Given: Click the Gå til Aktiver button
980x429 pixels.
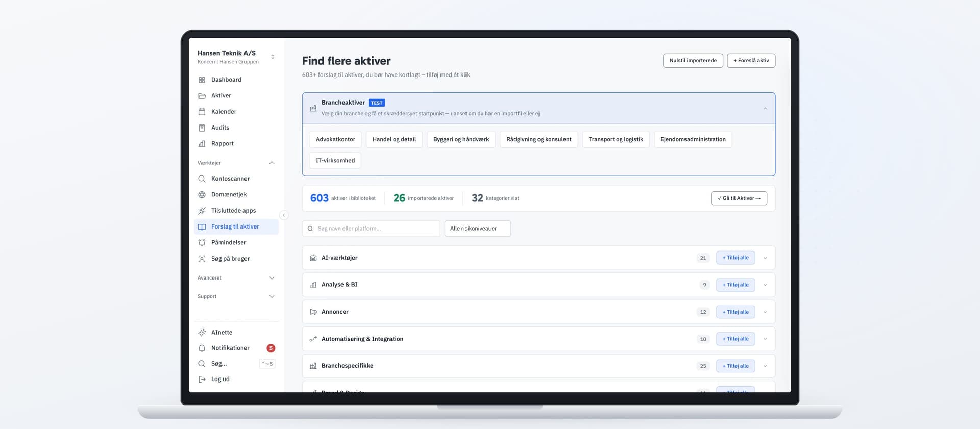Looking at the screenshot, I should click(x=739, y=198).
